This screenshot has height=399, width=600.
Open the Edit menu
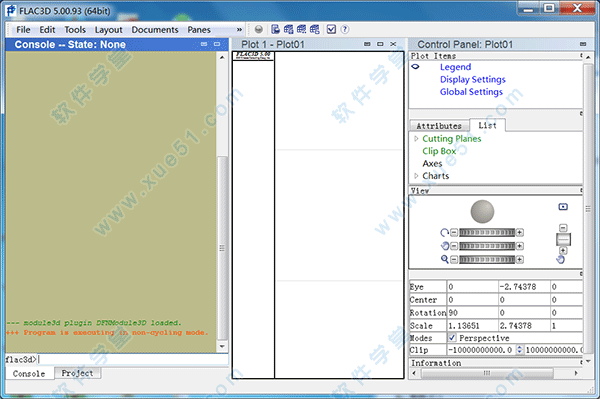pos(47,29)
